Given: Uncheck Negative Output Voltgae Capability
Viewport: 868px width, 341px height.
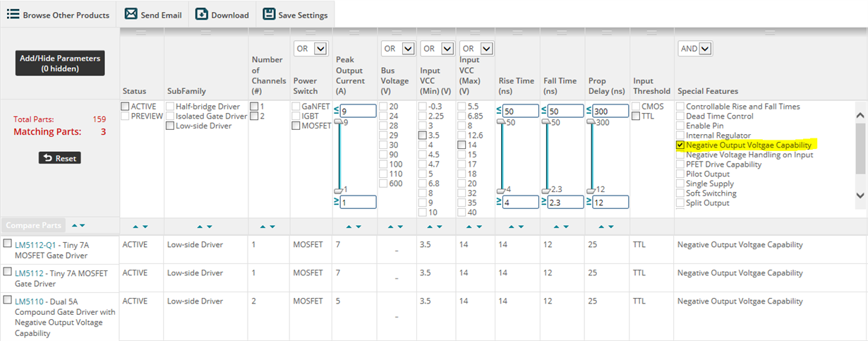Looking at the screenshot, I should (680, 145).
